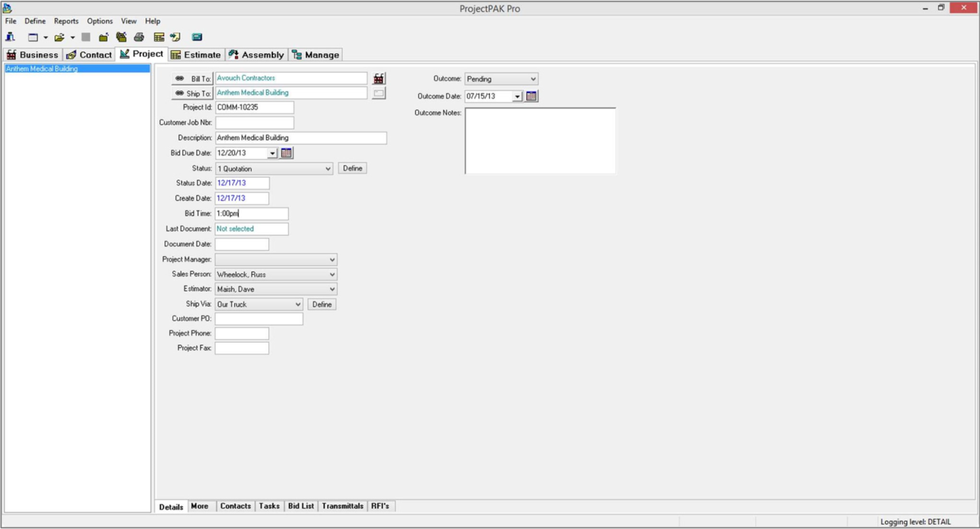Open the calculator toolbar icon
Viewport: 980px width, 529px height.
point(197,37)
